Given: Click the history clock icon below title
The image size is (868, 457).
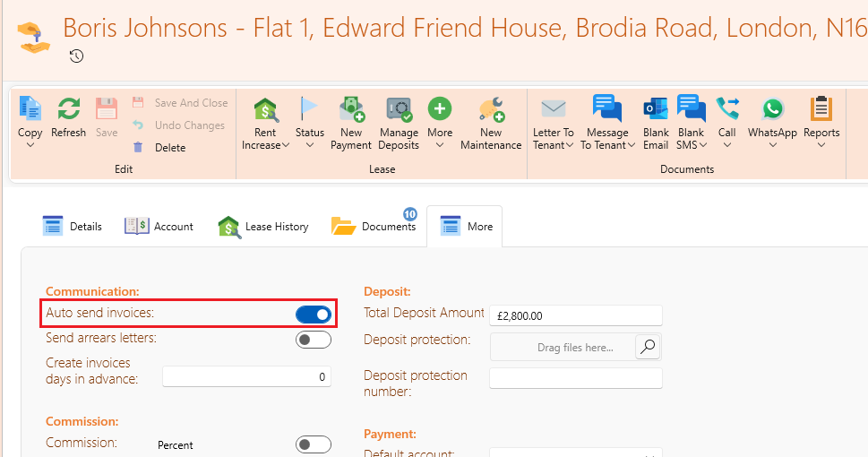Looking at the screenshot, I should tap(76, 56).
